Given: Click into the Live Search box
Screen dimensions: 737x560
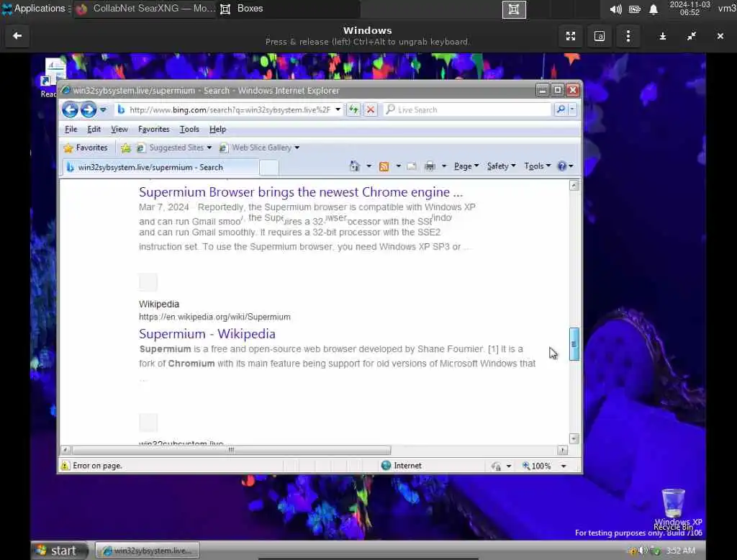Looking at the screenshot, I should (x=466, y=109).
